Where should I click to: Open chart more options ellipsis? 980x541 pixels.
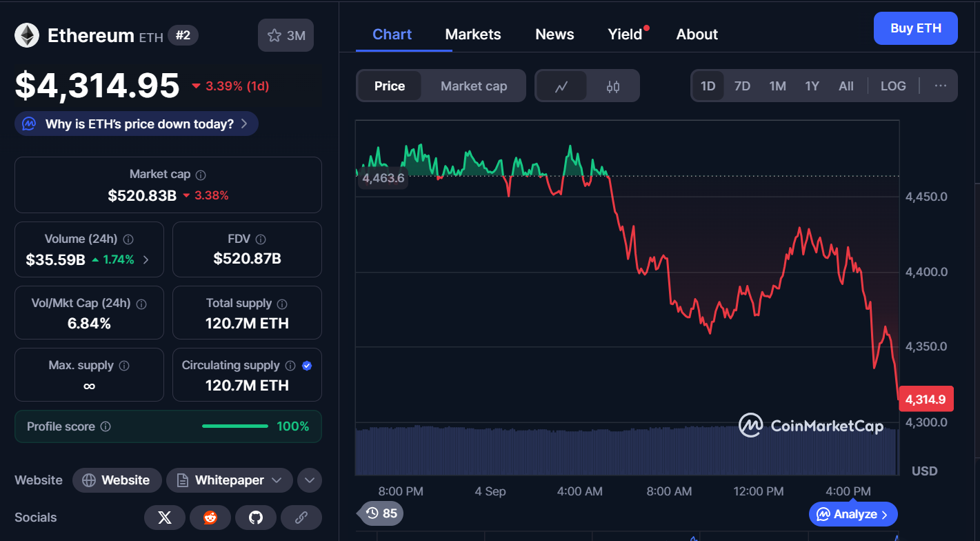click(941, 86)
